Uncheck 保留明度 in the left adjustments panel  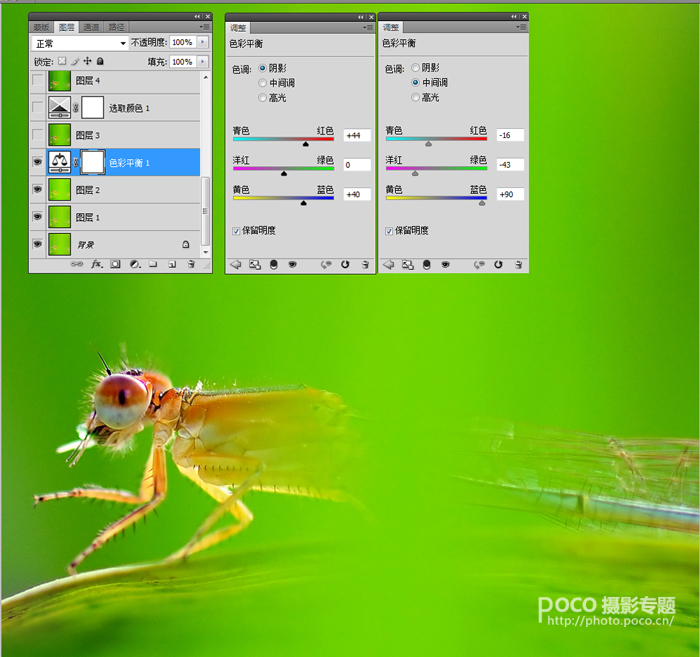click(x=236, y=231)
